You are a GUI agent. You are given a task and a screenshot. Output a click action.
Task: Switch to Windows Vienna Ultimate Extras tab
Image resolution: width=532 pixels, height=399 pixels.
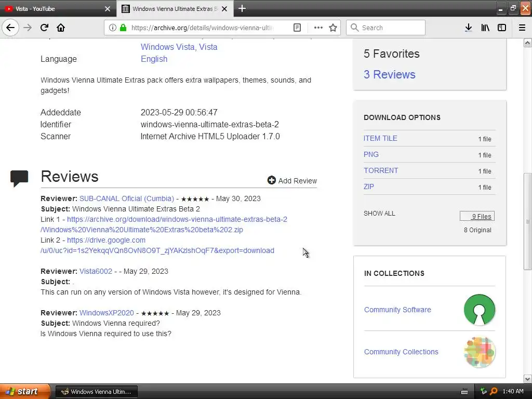(x=175, y=8)
